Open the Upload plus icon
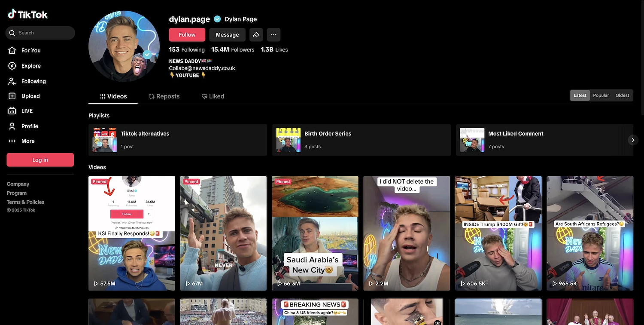 (12, 96)
